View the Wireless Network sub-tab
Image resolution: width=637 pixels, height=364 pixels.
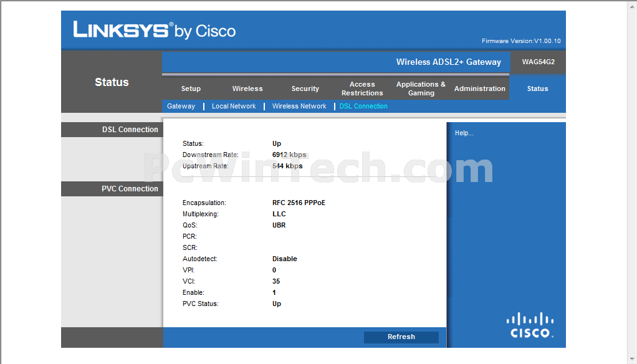pos(299,106)
